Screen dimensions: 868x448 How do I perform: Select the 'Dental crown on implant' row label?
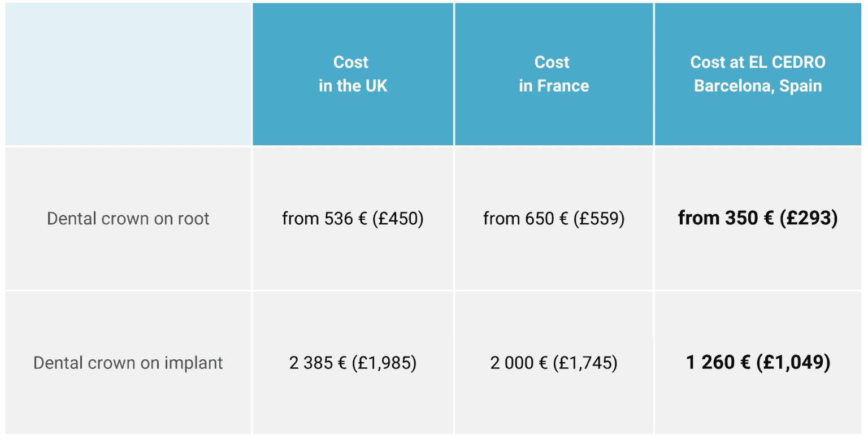pos(128,363)
